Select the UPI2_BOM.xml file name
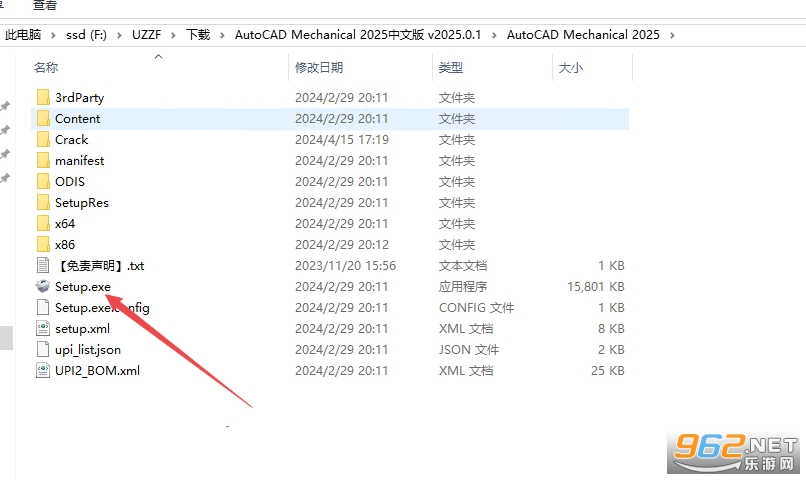 97,371
